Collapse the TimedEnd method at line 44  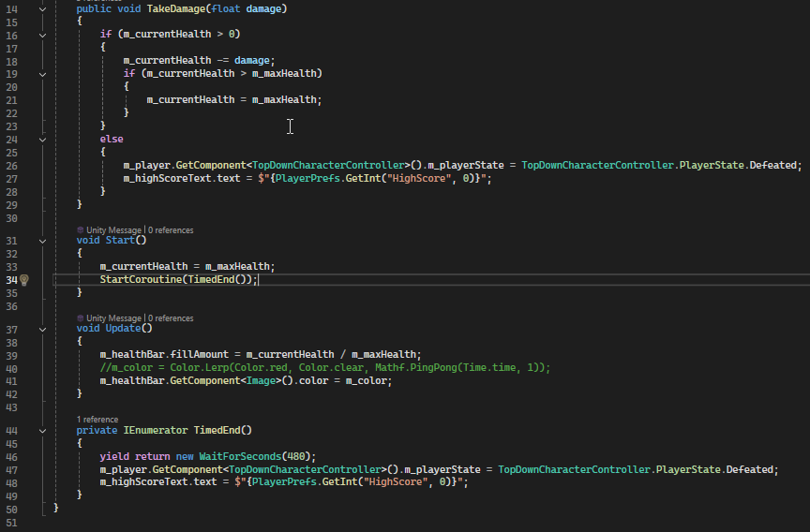tap(43, 431)
